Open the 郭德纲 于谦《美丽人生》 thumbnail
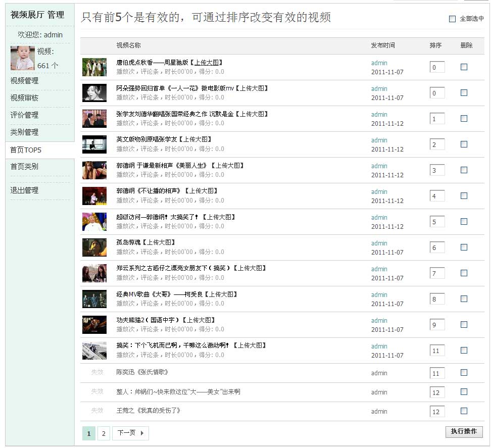Viewport: 491px width, 448px height. 94,170
